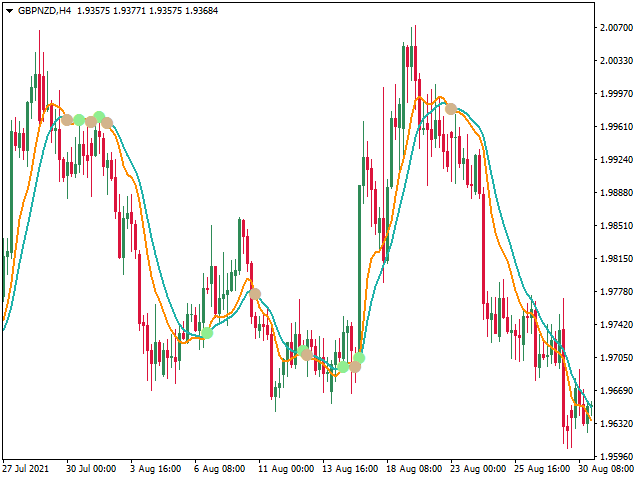Click price label 1.95960 on the price axis
Image resolution: width=640 pixels, height=480 pixels.
click(616, 456)
